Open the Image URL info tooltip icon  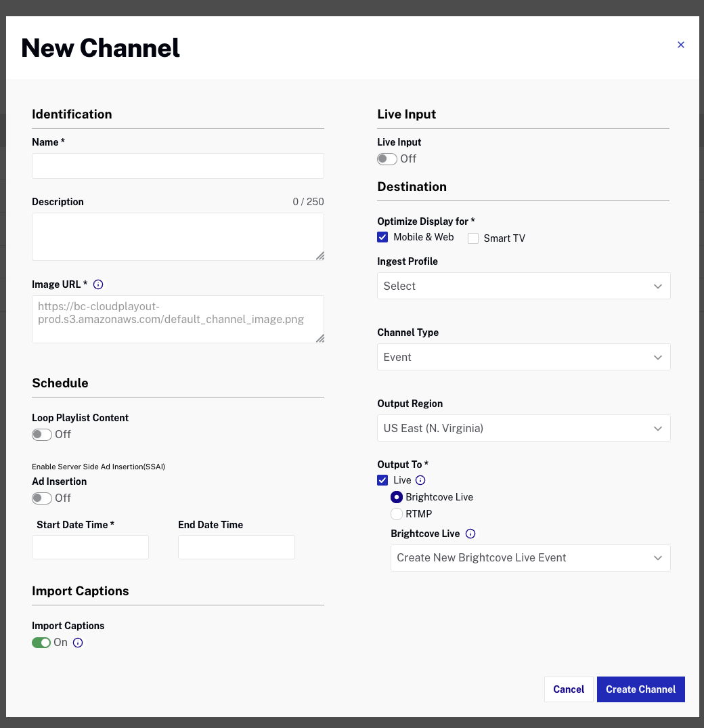[x=98, y=284]
